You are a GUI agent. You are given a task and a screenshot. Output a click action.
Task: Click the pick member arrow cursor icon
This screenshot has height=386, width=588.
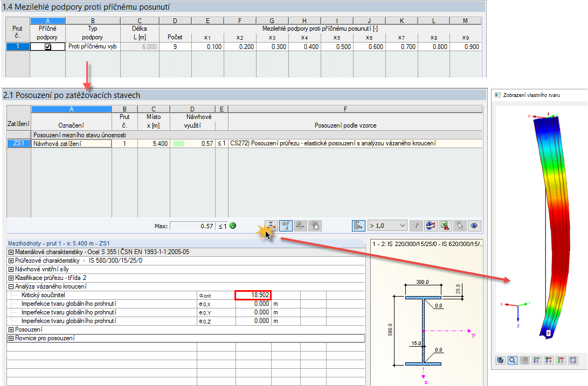click(460, 226)
